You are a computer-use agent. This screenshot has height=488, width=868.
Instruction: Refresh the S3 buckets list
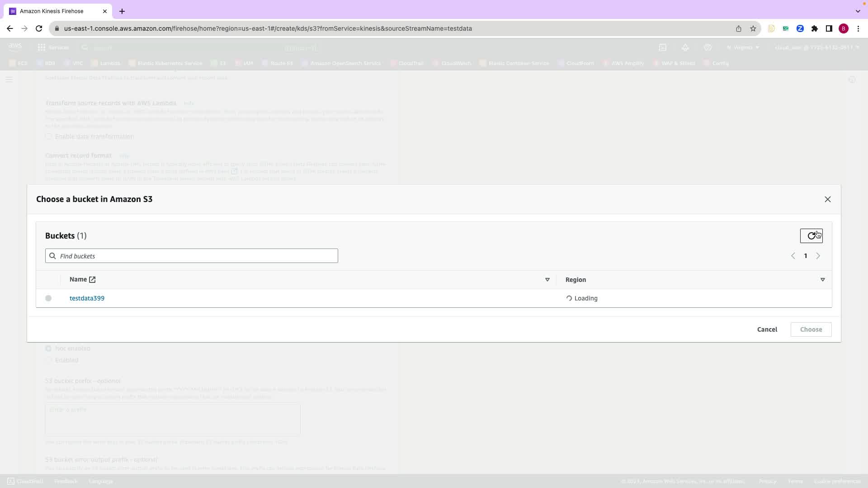pos(811,236)
